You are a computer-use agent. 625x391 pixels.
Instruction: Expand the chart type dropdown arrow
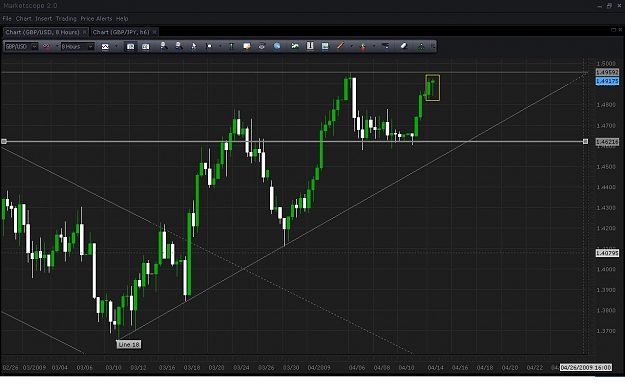pos(116,47)
